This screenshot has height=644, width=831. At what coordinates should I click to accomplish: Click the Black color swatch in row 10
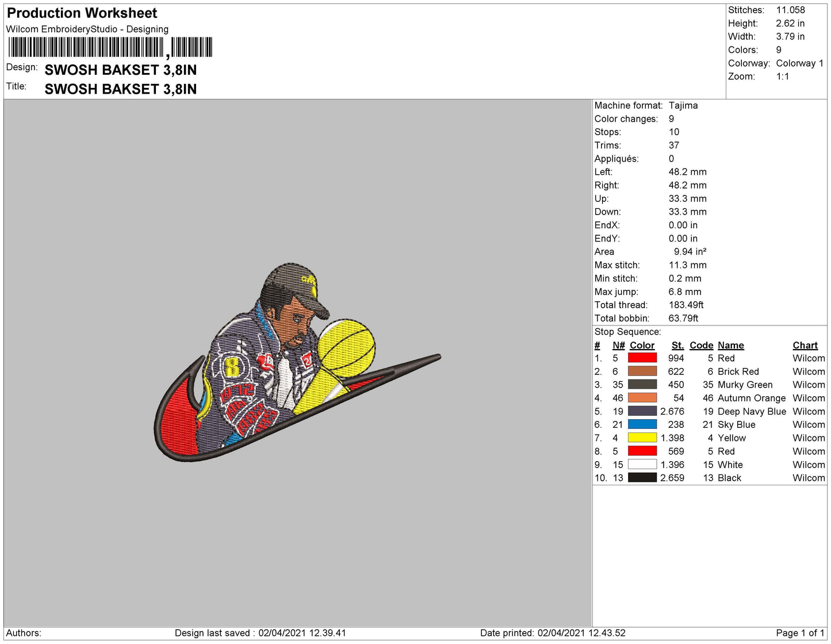pos(642,478)
